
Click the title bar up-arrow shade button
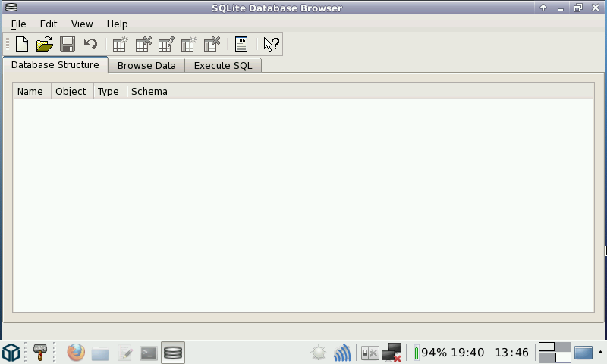click(543, 8)
